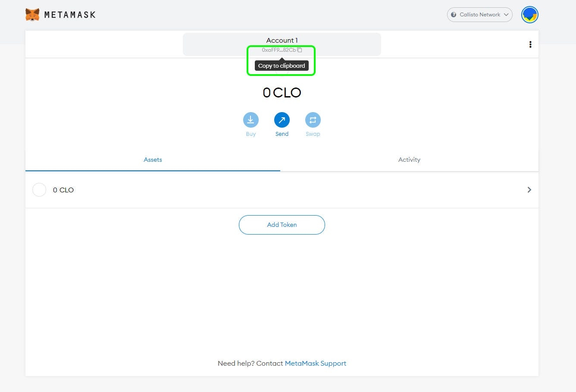The image size is (576, 392).
Task: Click the question mark network icon
Action: tap(454, 15)
